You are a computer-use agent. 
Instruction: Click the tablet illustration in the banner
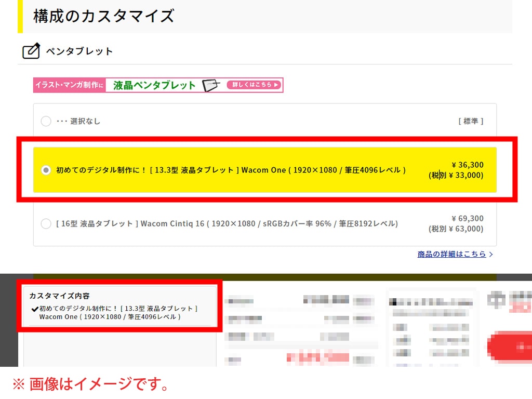(211, 85)
